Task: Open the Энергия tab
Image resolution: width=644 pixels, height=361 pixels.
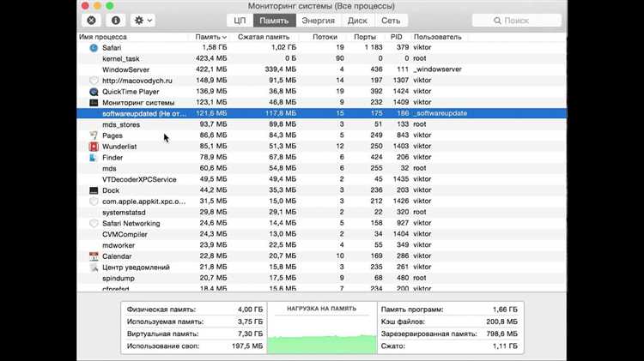Action: coord(319,20)
